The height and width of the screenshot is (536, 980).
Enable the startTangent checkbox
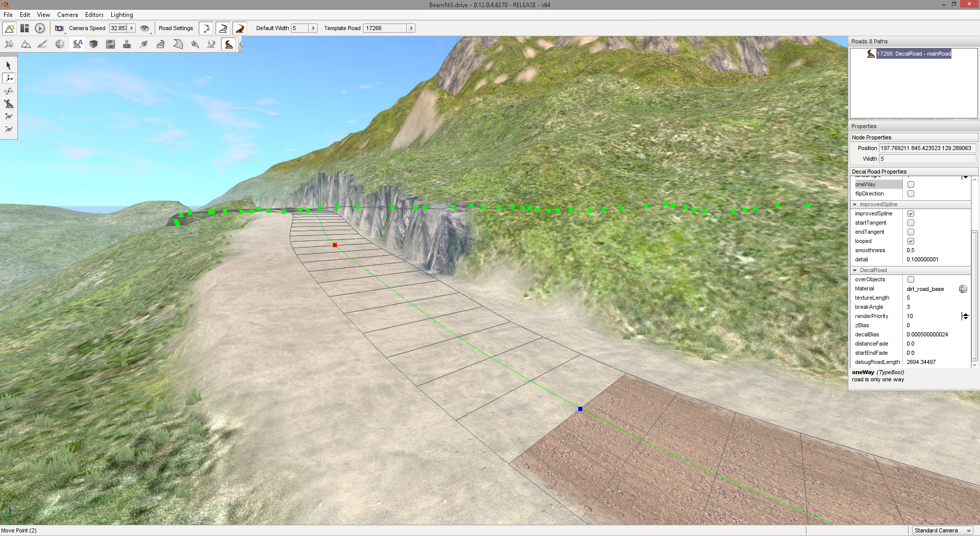coord(911,223)
